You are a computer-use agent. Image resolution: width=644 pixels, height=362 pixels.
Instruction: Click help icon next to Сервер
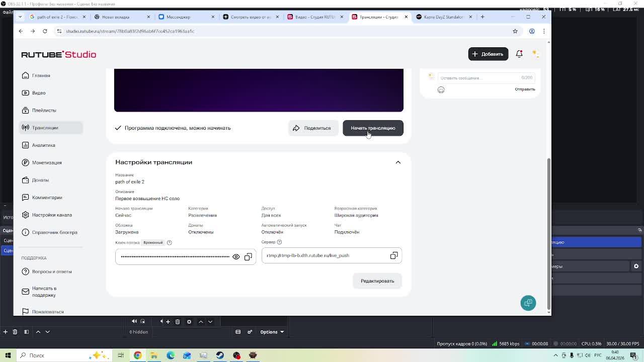coord(279,242)
